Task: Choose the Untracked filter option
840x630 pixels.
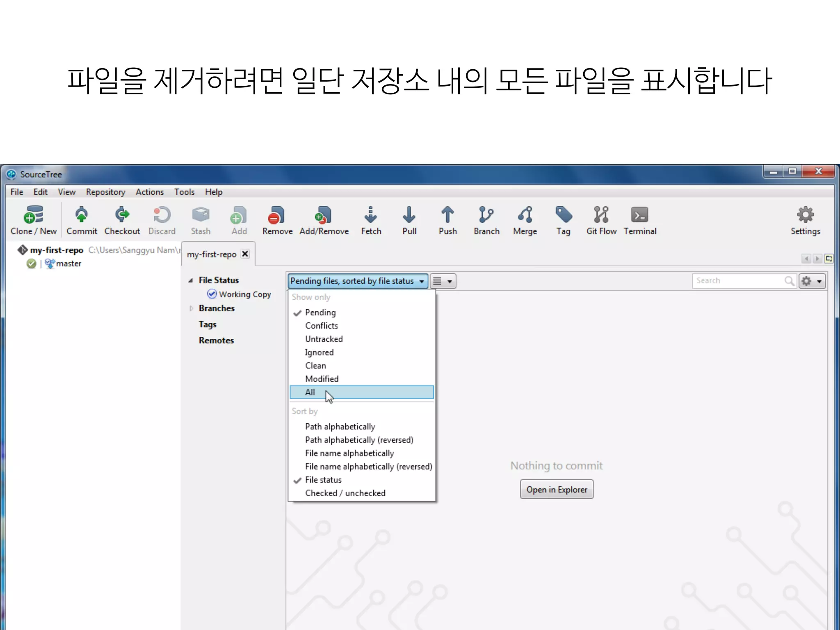Action: coord(362,339)
